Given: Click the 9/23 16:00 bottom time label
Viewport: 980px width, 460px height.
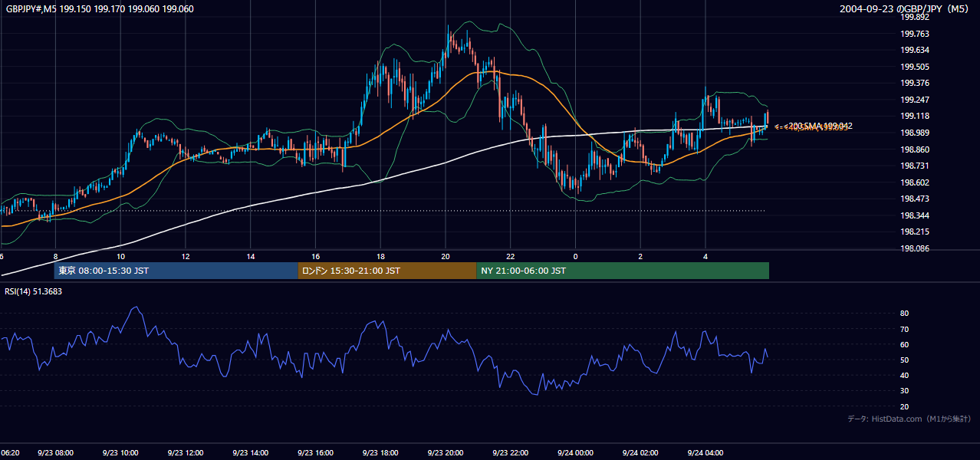Looking at the screenshot, I should tap(316, 453).
